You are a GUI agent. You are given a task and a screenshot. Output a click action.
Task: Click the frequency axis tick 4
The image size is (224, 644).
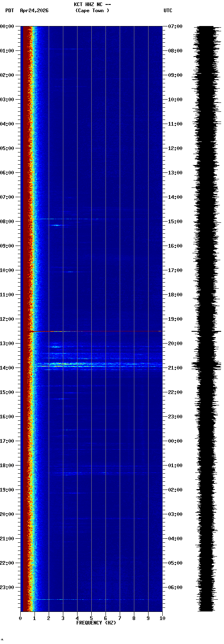77,618
